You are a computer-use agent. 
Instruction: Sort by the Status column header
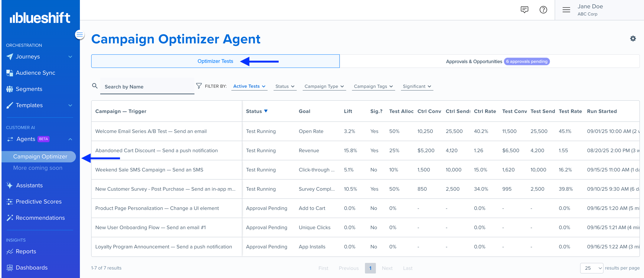tap(257, 111)
